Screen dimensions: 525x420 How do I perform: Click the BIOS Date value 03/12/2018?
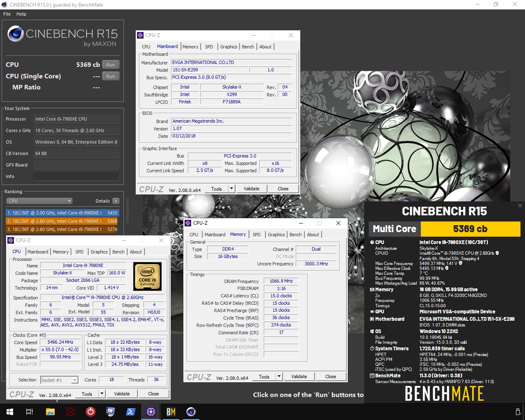coord(231,136)
